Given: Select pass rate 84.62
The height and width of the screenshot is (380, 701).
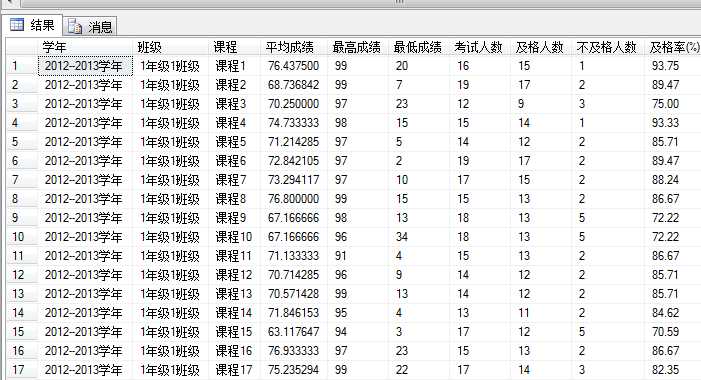Looking at the screenshot, I should [x=673, y=313].
